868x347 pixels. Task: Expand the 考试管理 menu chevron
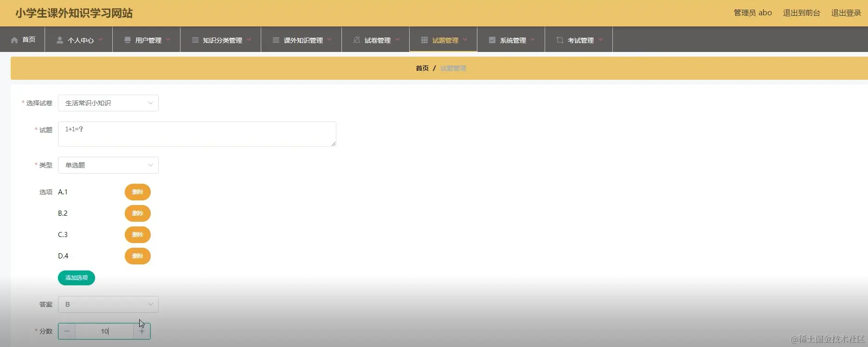pos(600,39)
